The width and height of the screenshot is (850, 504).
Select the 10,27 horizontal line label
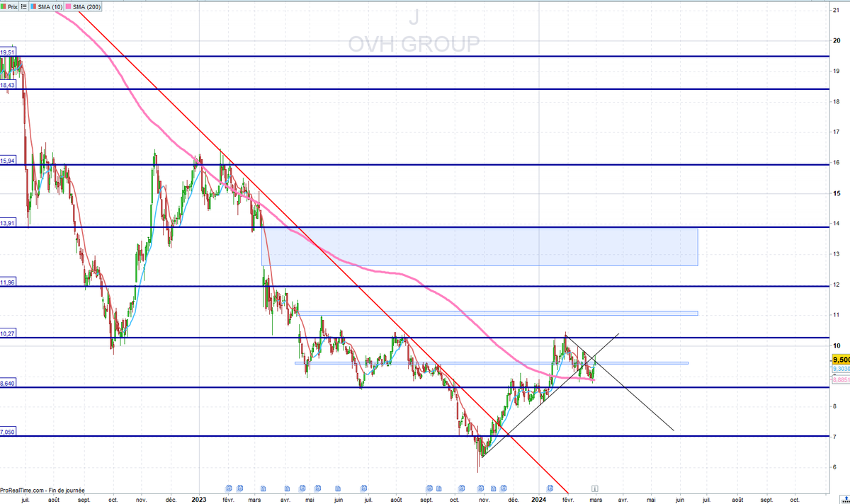(x=8, y=333)
